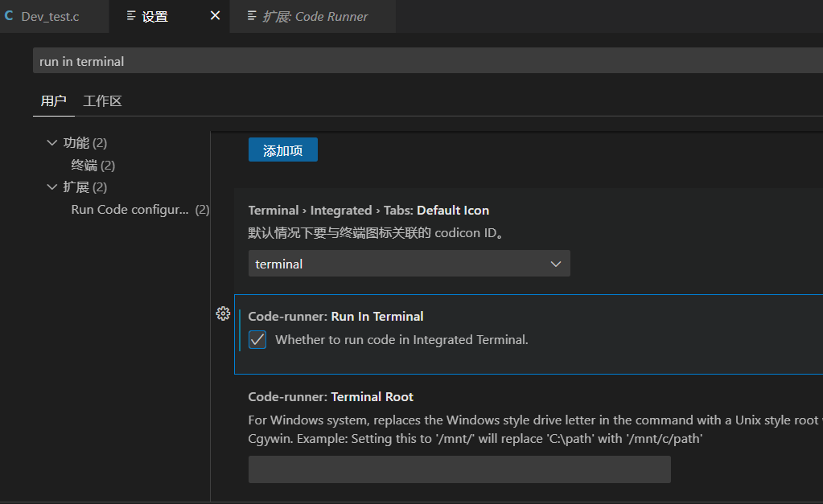Image resolution: width=823 pixels, height=504 pixels.
Task: Click the Terminal Root text field
Action: (459, 469)
